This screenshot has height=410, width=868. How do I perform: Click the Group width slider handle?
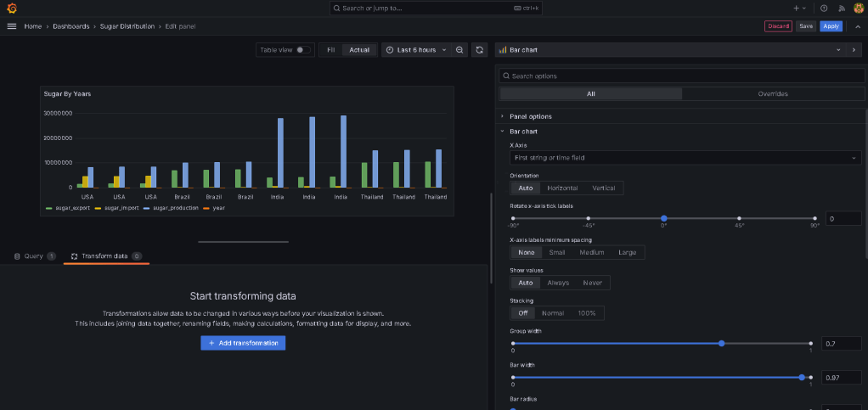coord(721,344)
